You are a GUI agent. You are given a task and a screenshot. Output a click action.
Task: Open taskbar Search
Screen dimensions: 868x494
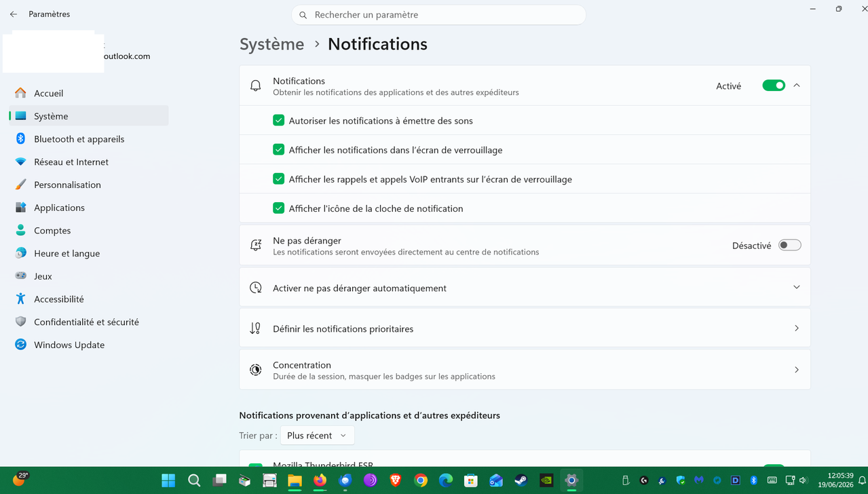point(194,480)
